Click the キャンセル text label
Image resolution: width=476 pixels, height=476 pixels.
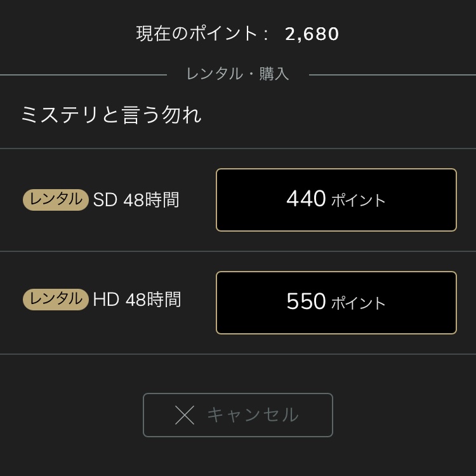[253, 415]
